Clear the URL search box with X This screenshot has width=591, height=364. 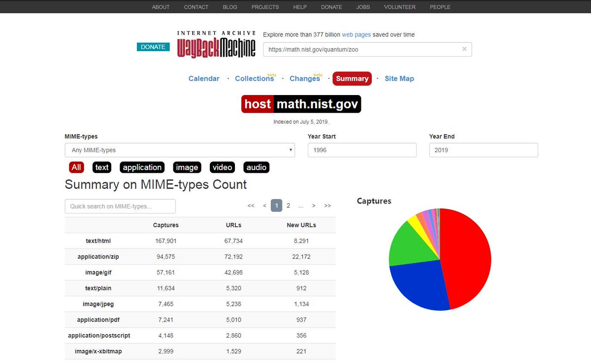tap(464, 49)
